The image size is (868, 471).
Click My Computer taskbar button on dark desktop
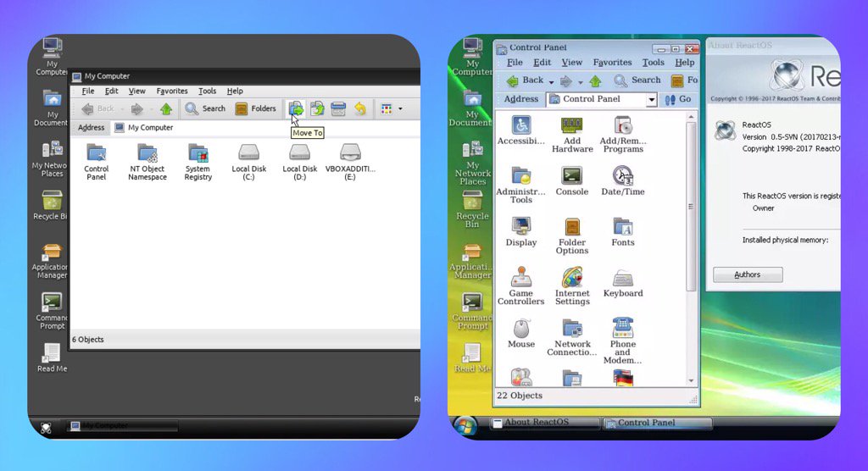click(123, 425)
